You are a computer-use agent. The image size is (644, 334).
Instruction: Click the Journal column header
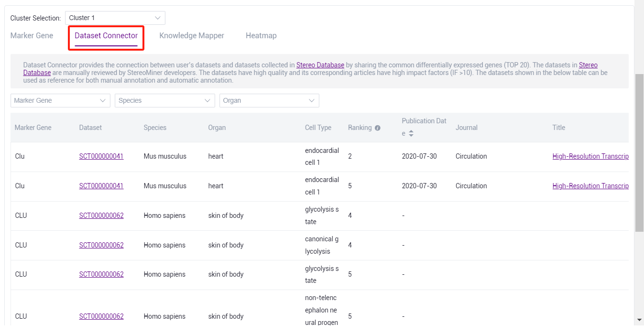[x=467, y=128]
